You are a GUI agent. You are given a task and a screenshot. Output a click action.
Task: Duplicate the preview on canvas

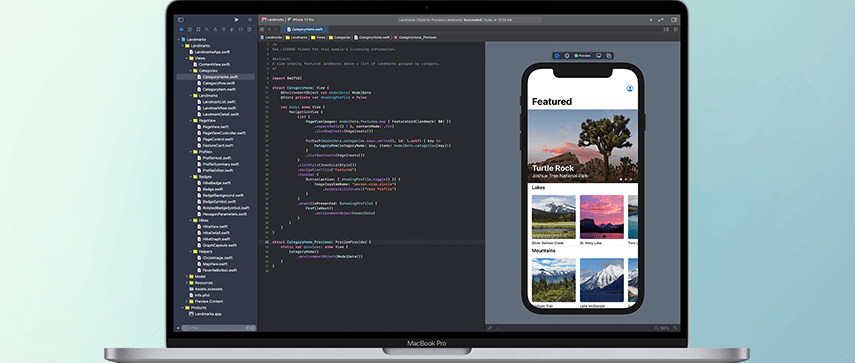tap(609, 56)
